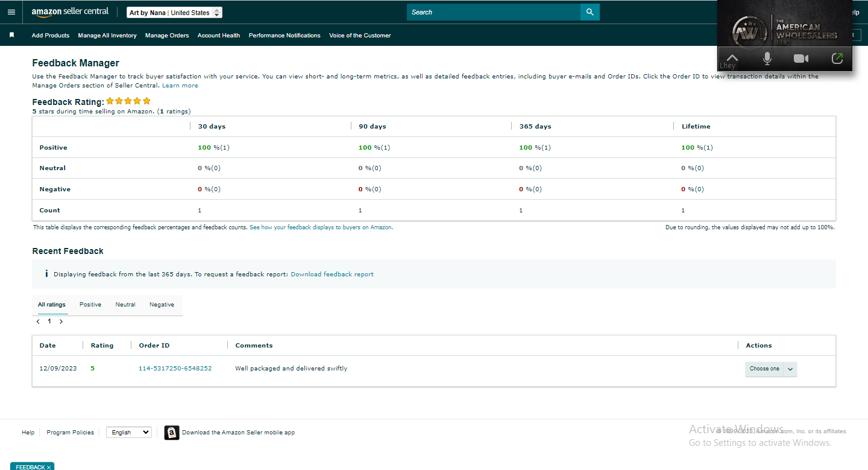Click Program Policies in footer
Image resolution: width=868 pixels, height=470 pixels.
point(71,433)
